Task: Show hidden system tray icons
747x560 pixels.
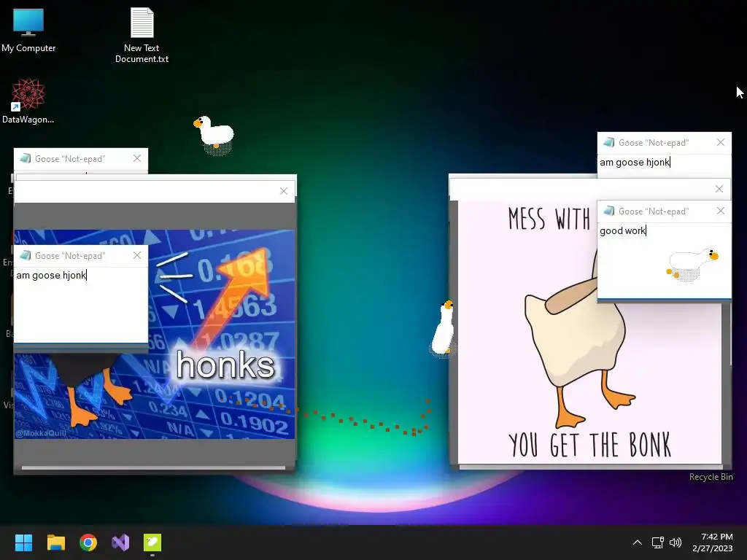Action: [x=638, y=542]
